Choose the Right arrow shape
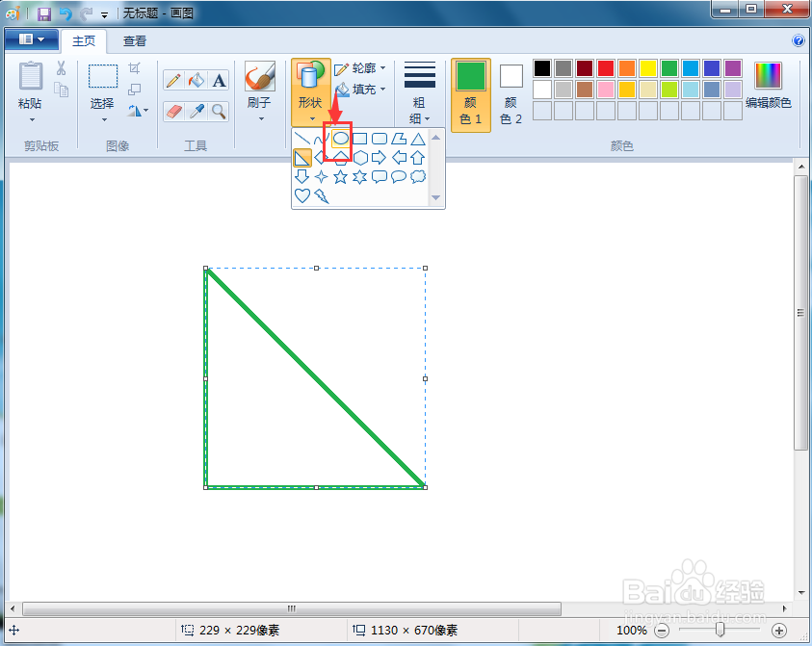 (x=380, y=158)
